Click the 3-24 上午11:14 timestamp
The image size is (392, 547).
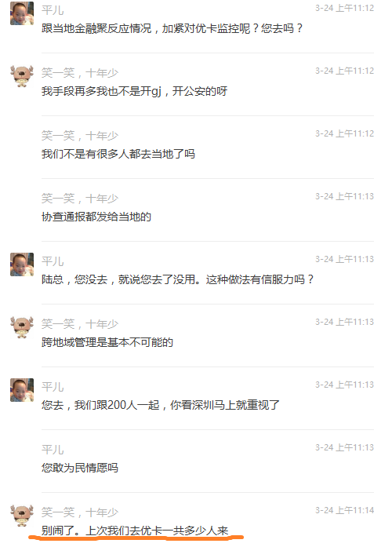pos(345,510)
